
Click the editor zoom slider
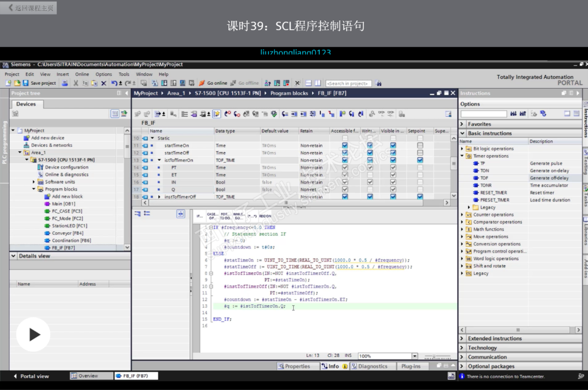[437, 356]
